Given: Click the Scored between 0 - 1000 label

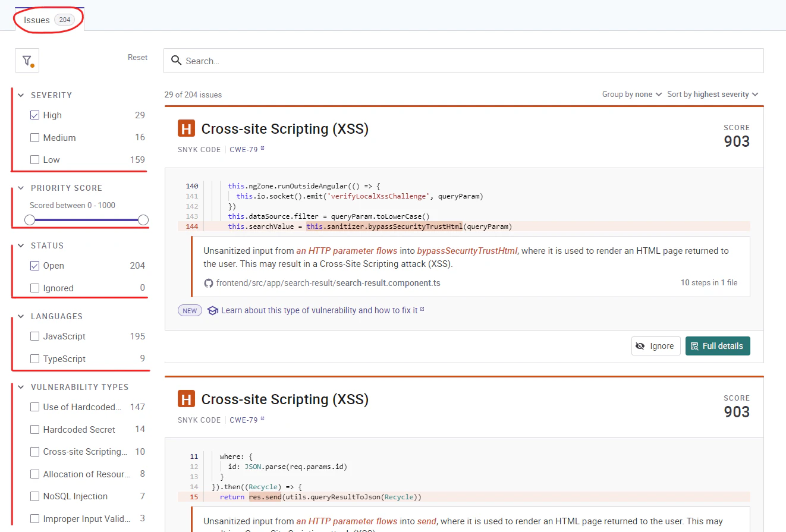Looking at the screenshot, I should 73,205.
